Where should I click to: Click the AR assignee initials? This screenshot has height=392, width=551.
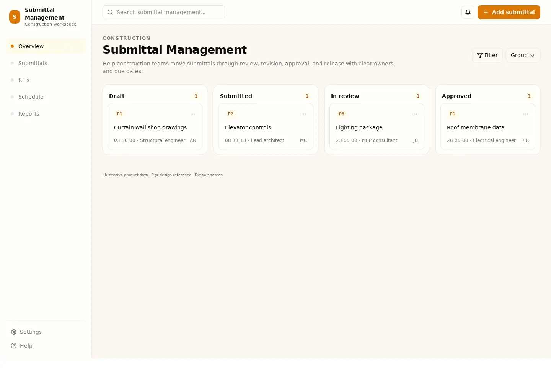(193, 140)
